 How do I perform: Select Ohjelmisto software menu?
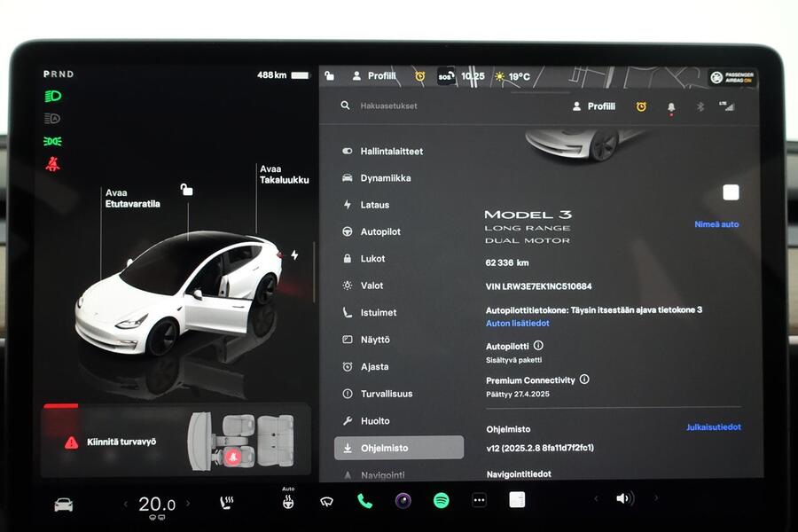(398, 448)
